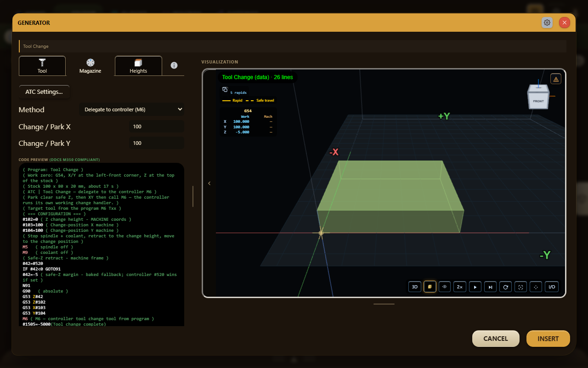Insert the generated code

coord(548,339)
